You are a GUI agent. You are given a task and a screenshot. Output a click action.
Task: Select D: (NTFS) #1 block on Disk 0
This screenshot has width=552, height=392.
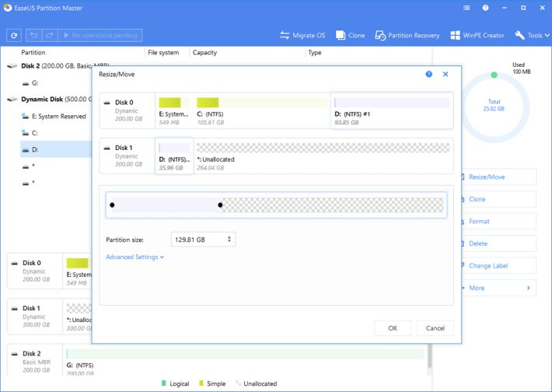coord(391,110)
